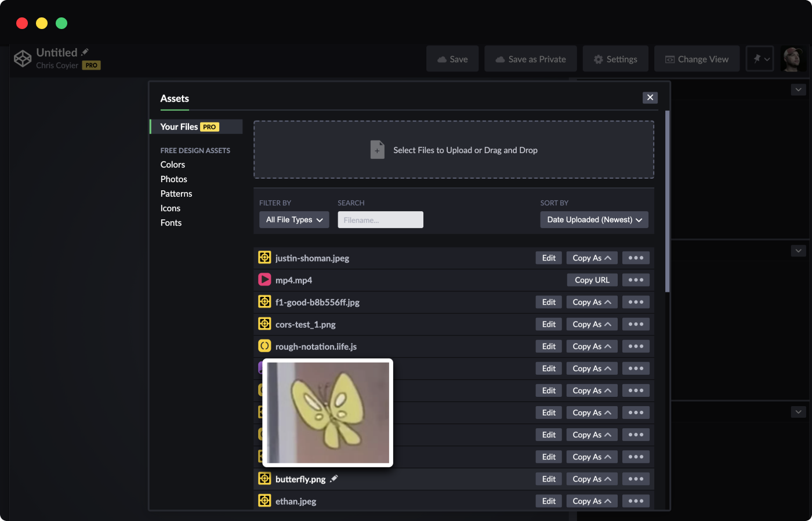Image resolution: width=812 pixels, height=521 pixels.
Task: Click the video file icon beside mp4.mp4
Action: pyautogui.click(x=264, y=279)
